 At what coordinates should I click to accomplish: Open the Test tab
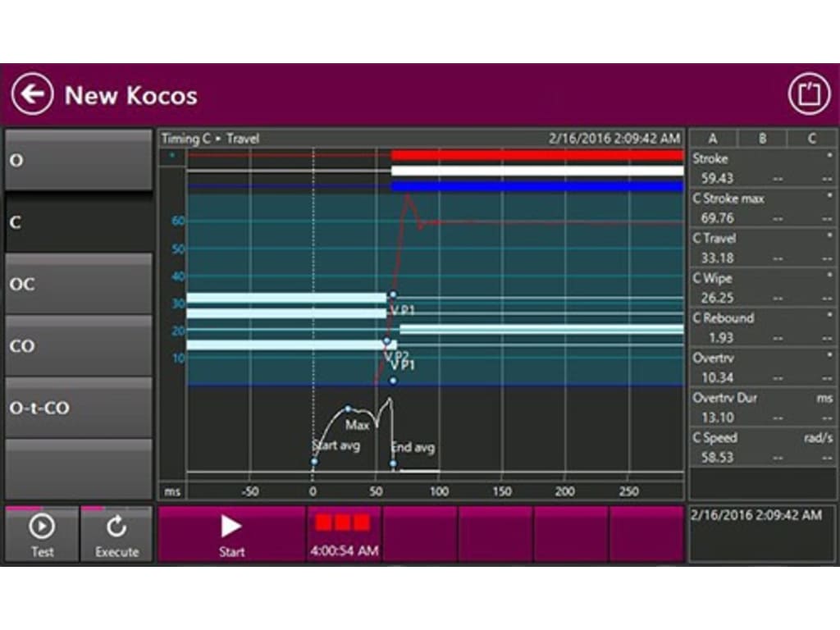coord(42,534)
